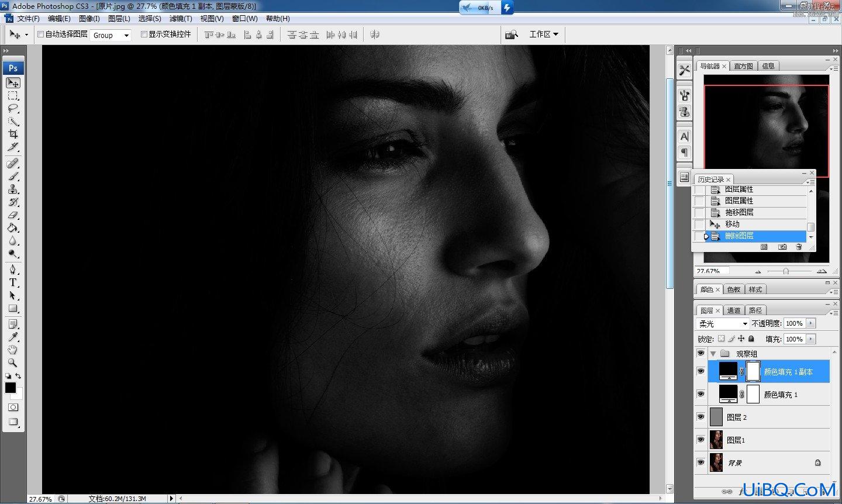The height and width of the screenshot is (504, 842).
Task: Enable the 显示变换控件 checkbox
Action: point(144,34)
